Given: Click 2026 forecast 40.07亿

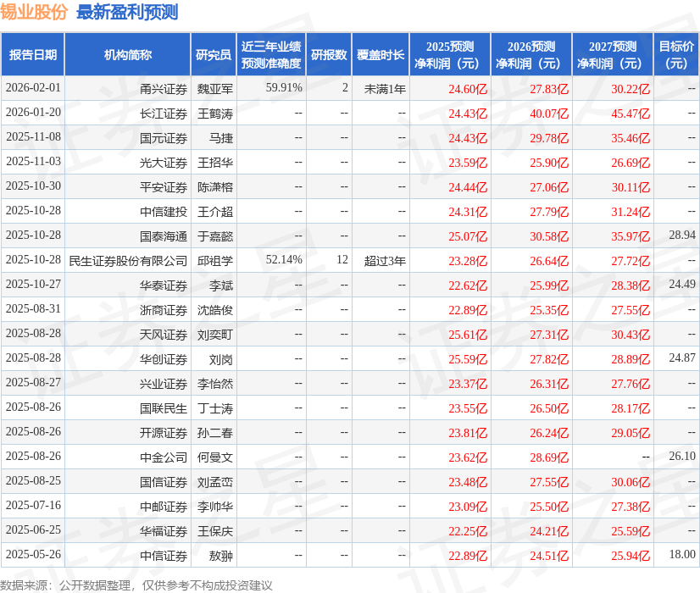Looking at the screenshot, I should point(549,114).
